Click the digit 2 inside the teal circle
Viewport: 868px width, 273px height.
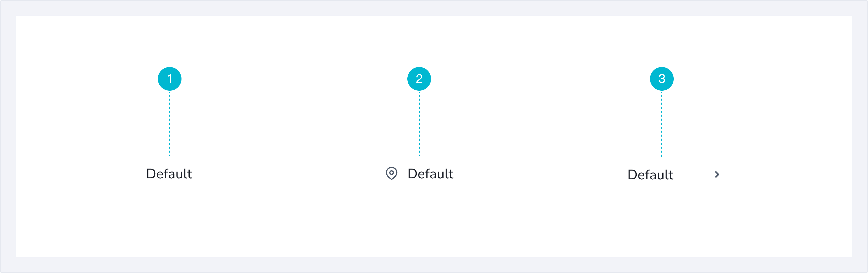[419, 79]
